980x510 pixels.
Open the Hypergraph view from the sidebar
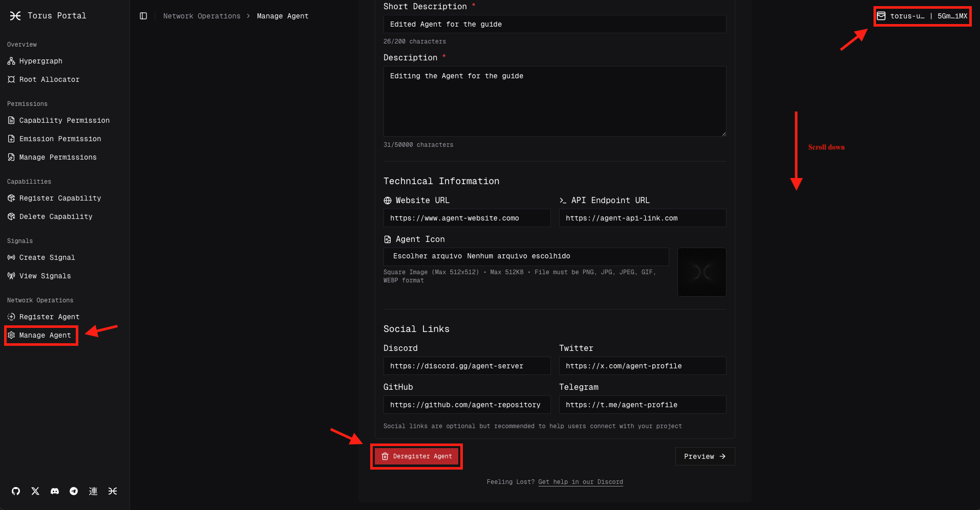40,61
